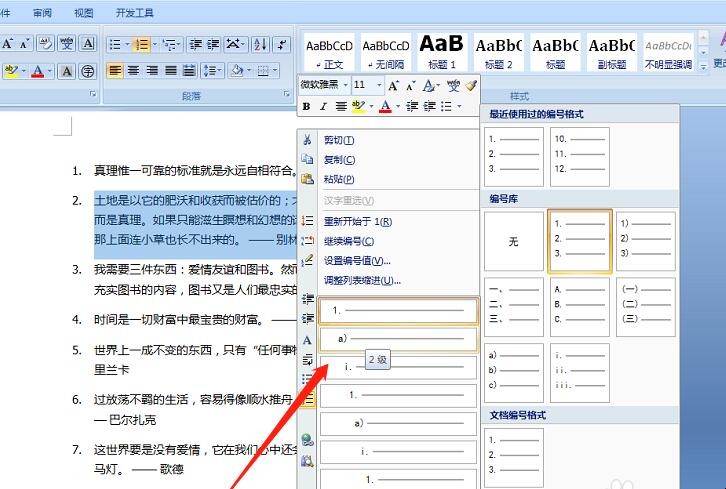Click the sort A-Z icon in ribbon

(x=258, y=44)
